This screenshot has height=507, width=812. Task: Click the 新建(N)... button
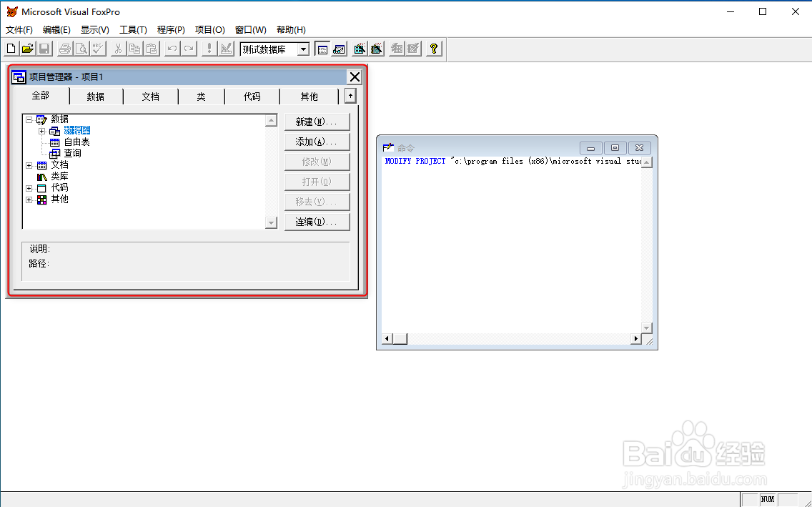point(317,122)
